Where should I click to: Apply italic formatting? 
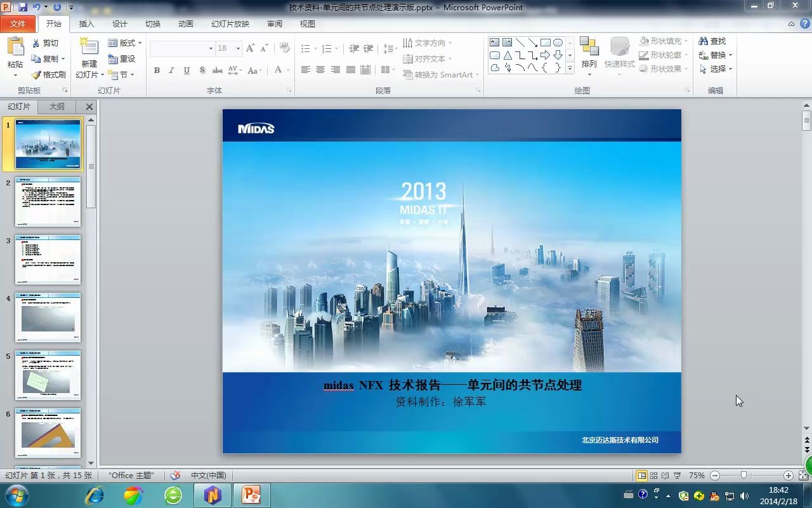171,70
